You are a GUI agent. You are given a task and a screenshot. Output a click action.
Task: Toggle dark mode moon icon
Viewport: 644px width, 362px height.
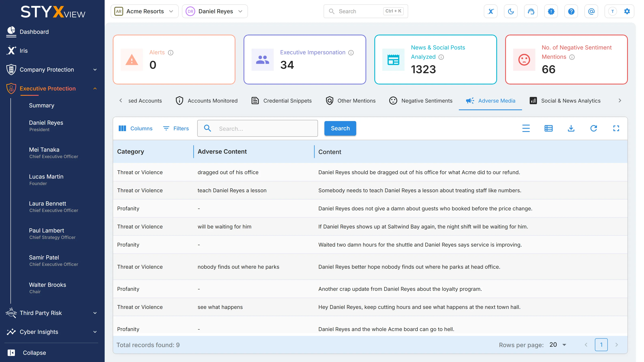pyautogui.click(x=511, y=11)
